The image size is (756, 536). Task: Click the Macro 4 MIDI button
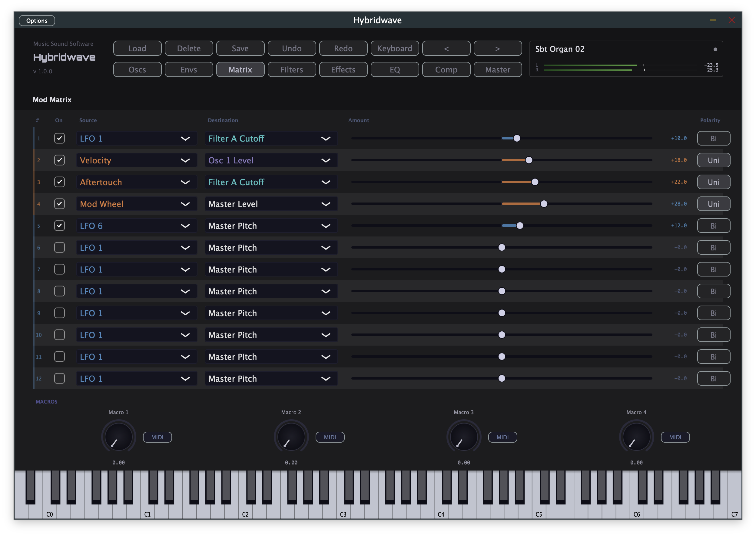coord(675,437)
